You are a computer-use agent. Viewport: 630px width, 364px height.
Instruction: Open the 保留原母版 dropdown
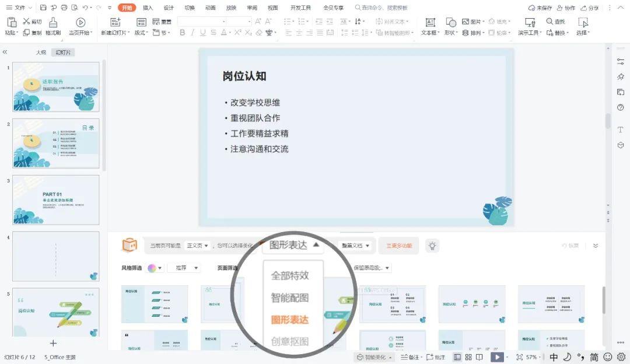pos(371,268)
